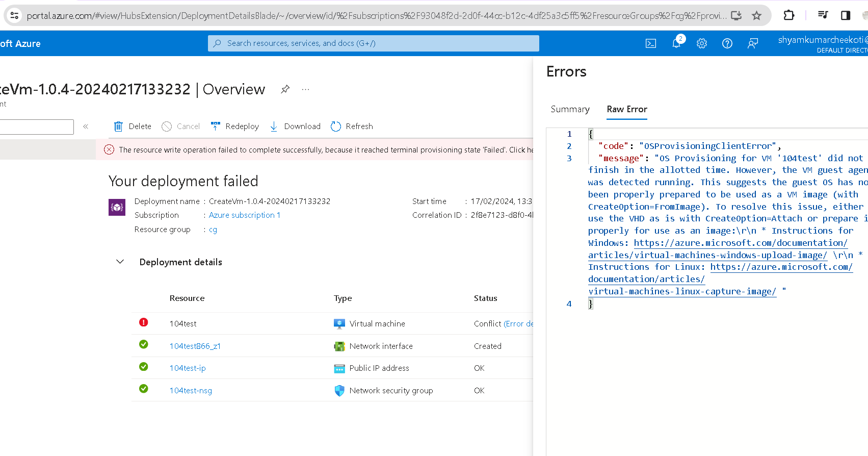
Task: Open the Linux capture-image documentation link
Action: tap(720, 279)
